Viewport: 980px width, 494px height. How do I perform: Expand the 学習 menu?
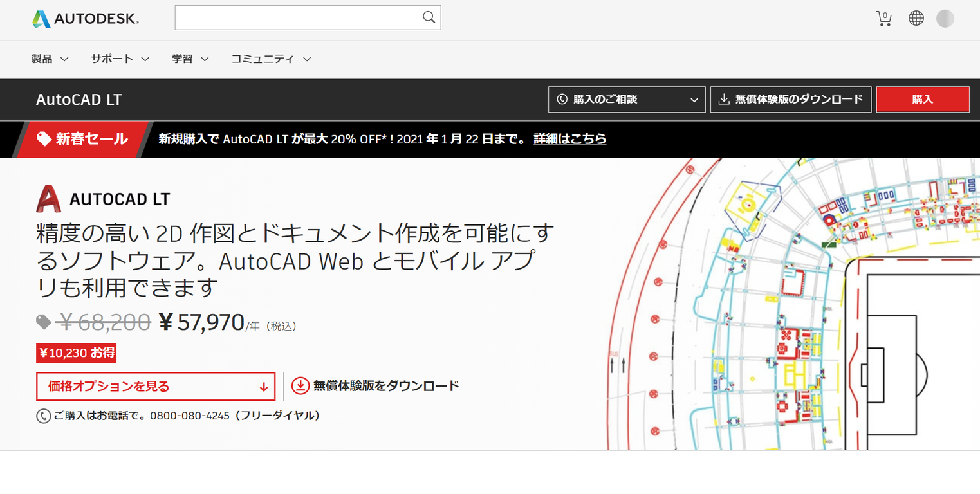pos(190,59)
